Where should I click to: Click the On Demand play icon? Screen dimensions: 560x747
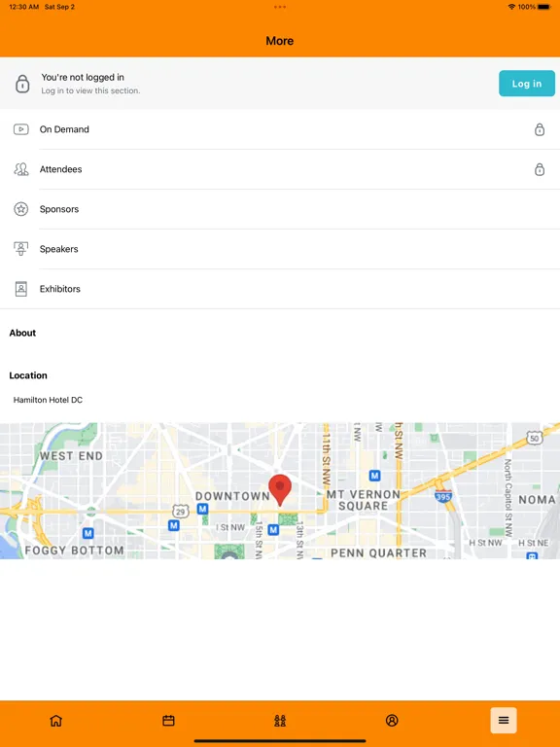click(21, 129)
